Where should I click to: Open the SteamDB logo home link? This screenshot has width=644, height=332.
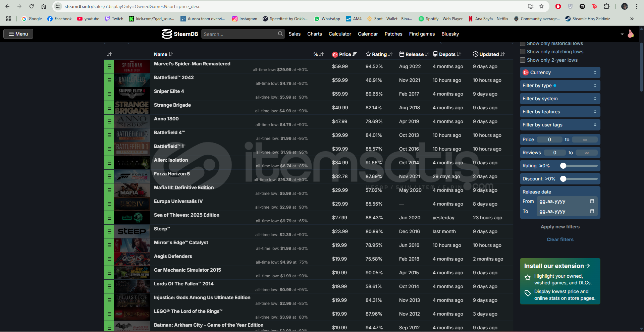pos(180,34)
